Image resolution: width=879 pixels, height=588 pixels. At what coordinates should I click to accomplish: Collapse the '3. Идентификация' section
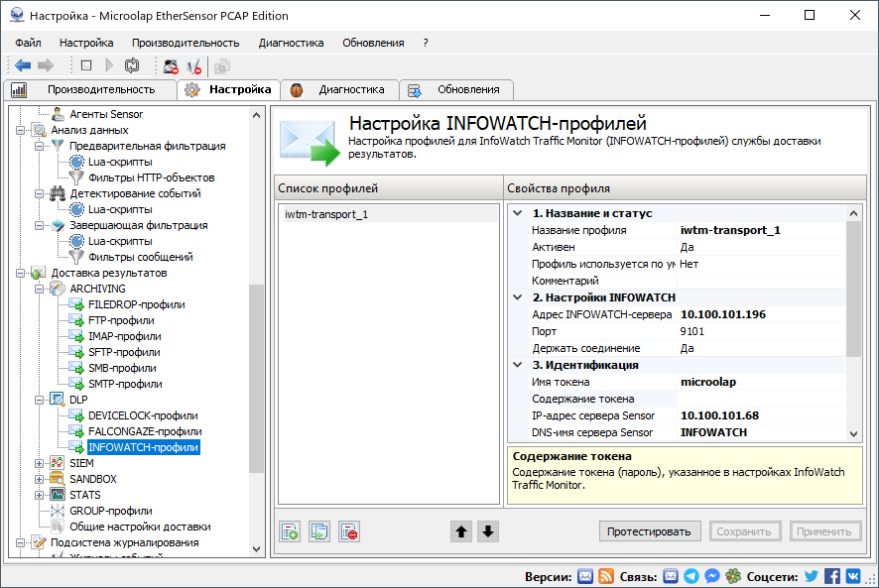[515, 365]
